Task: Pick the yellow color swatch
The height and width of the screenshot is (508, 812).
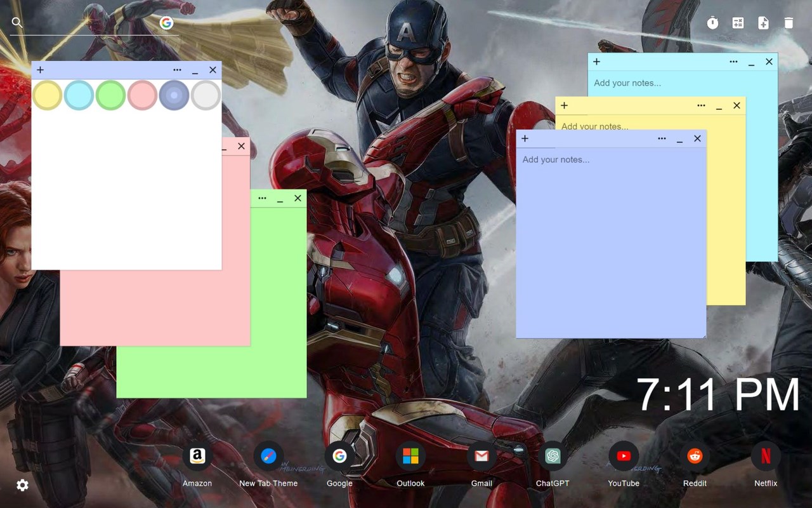Action: tap(48, 95)
